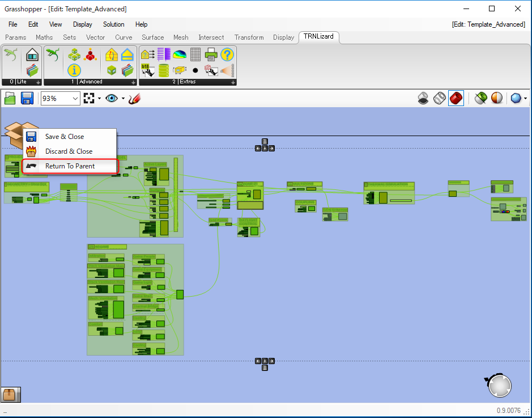Image resolution: width=532 pixels, height=418 pixels.
Task: Click the orange-white sphere document preview settings
Action: (497, 99)
